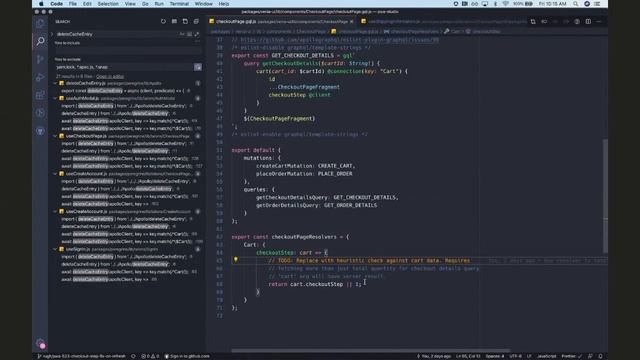Screen dimensions: 640x360
Task: Click the match count badge for useSignIn.js
Action: 198,249
